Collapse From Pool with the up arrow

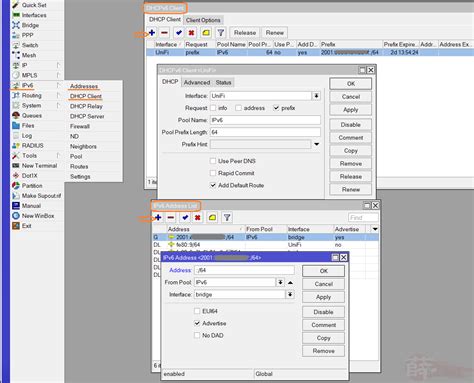tap(290, 282)
